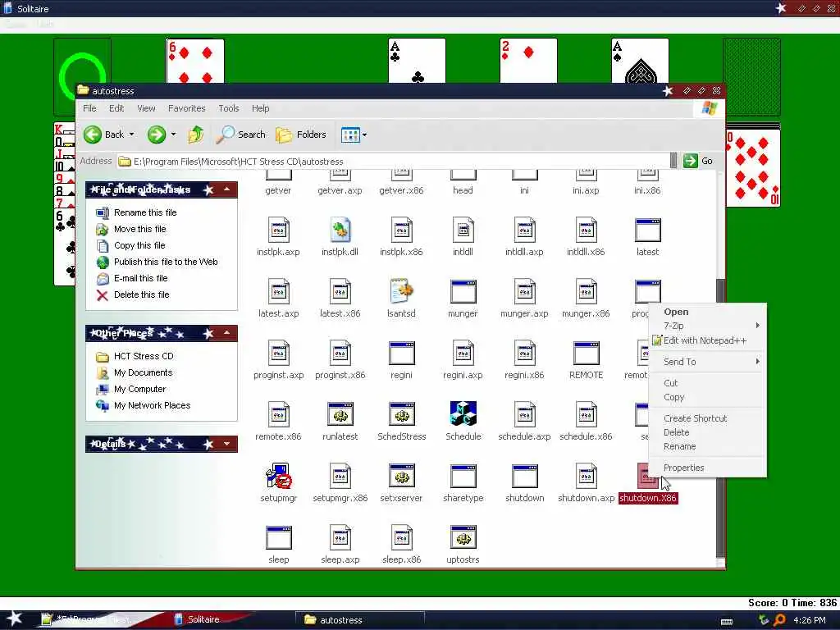Open the Favorites menu

point(186,108)
